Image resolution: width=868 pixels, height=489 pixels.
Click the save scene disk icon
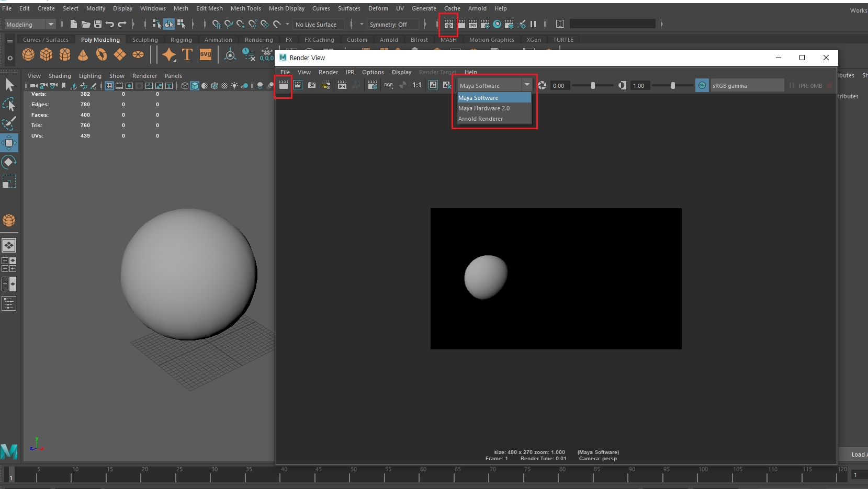[98, 24]
